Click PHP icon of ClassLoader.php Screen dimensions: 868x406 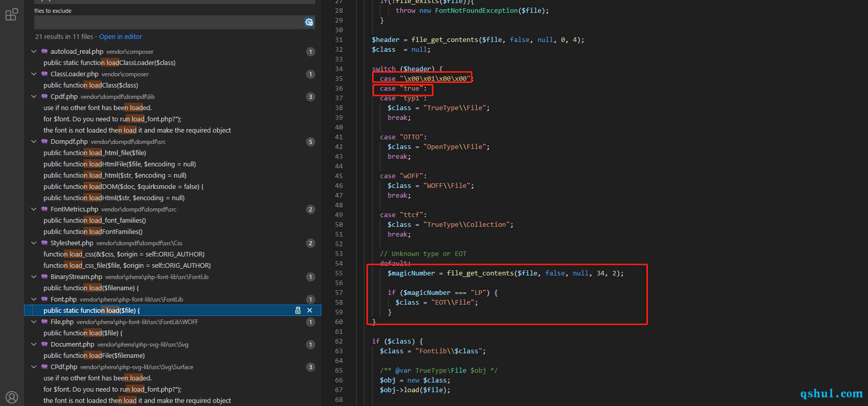tap(45, 74)
